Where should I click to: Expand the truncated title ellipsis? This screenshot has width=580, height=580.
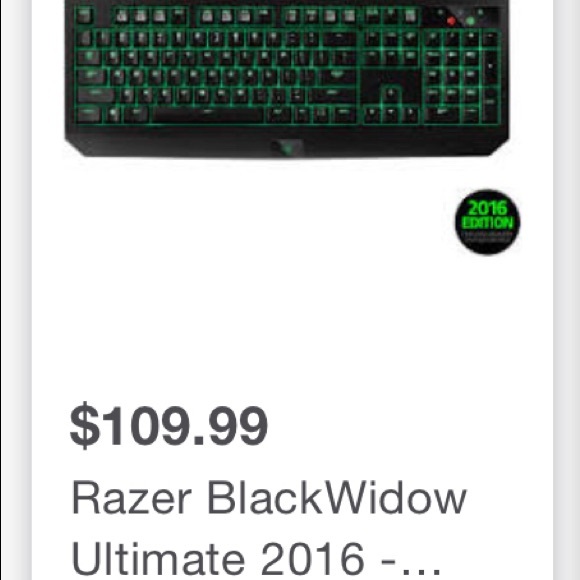(x=420, y=568)
